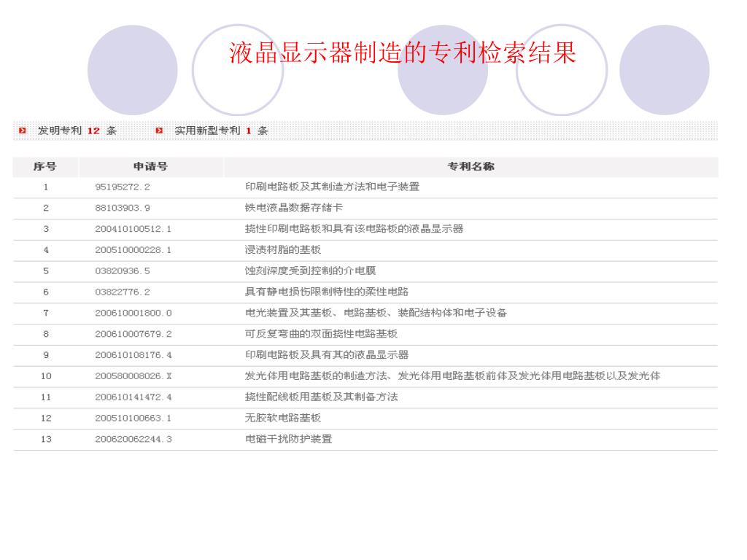747x560 pixels.
Task: Open patent 无胶软电路基板
Action: coord(283,417)
